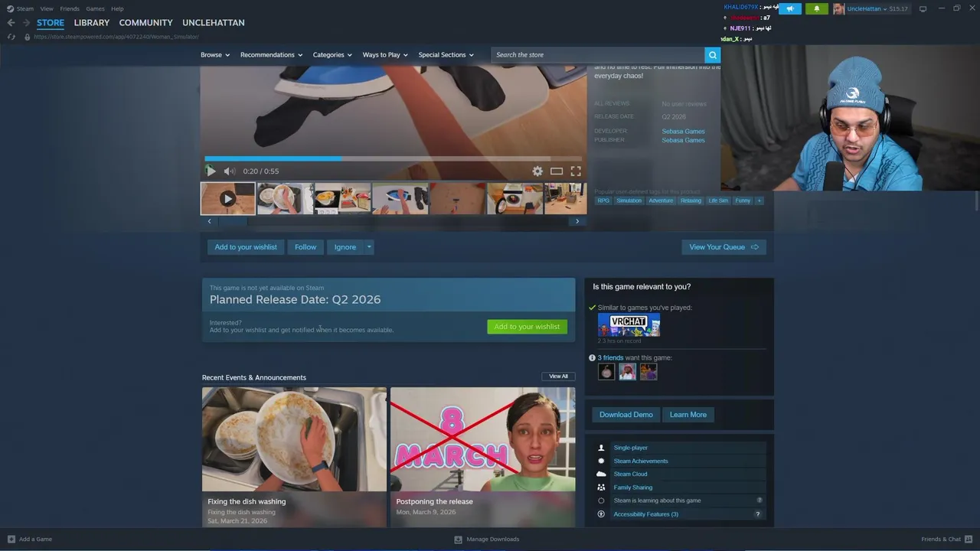Seek within the trailer progress bar
The height and width of the screenshot is (551, 980).
click(x=393, y=158)
